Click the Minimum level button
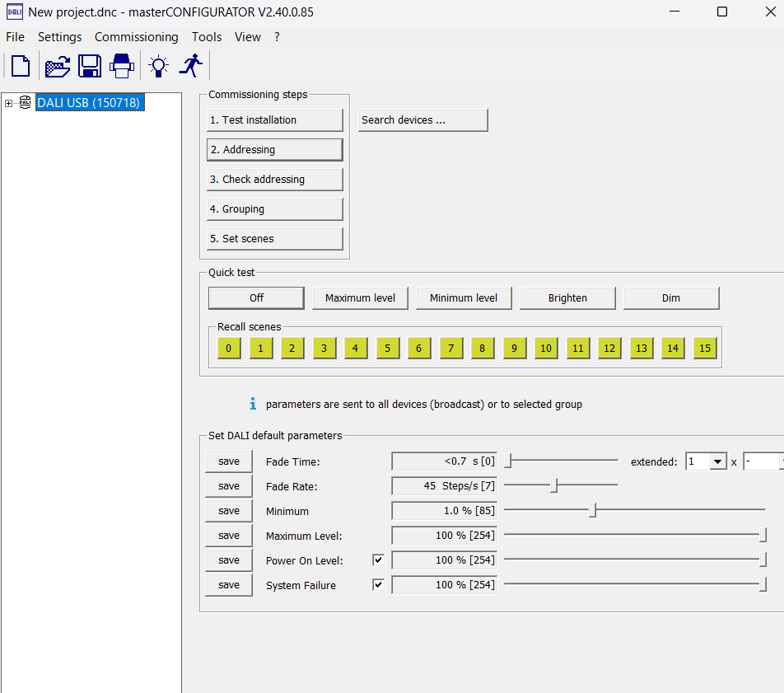Image resolution: width=784 pixels, height=693 pixels. 464,298
